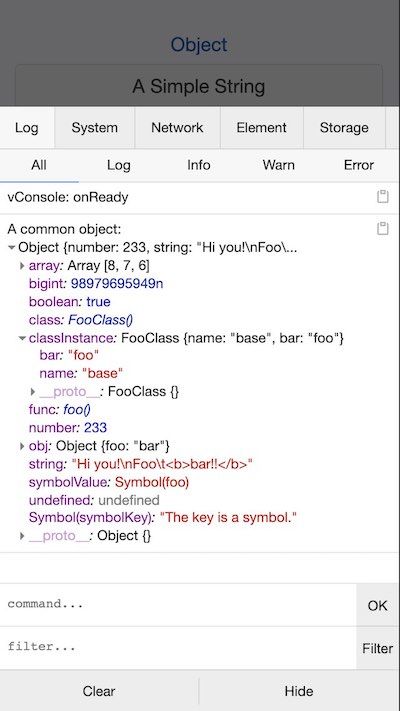This screenshot has height=711, width=400.
Task: Expand the obj property arrow
Action: click(22, 446)
